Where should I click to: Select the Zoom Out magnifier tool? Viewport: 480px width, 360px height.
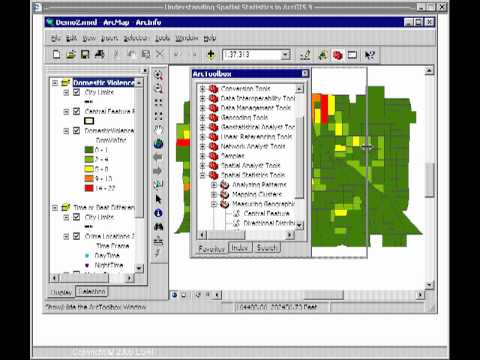pyautogui.click(x=158, y=88)
